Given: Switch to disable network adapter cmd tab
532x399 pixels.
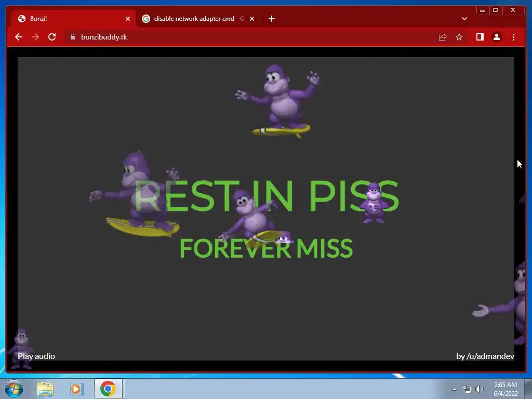Looking at the screenshot, I should (199, 19).
